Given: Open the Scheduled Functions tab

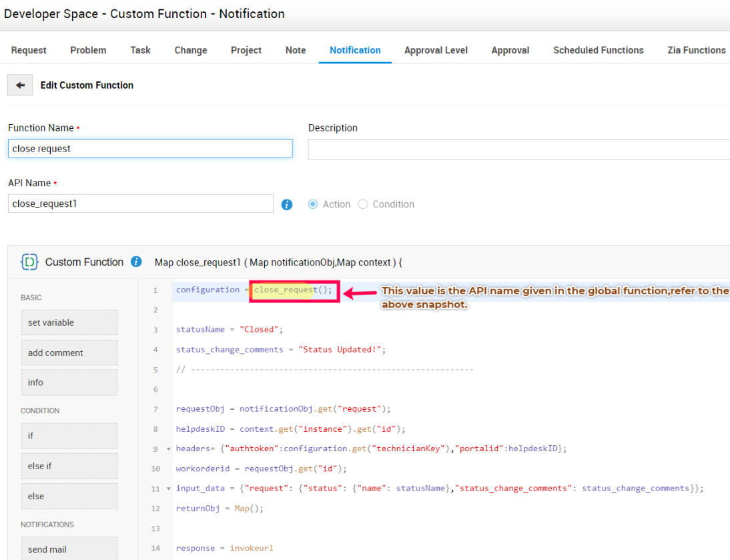Looking at the screenshot, I should click(x=598, y=50).
